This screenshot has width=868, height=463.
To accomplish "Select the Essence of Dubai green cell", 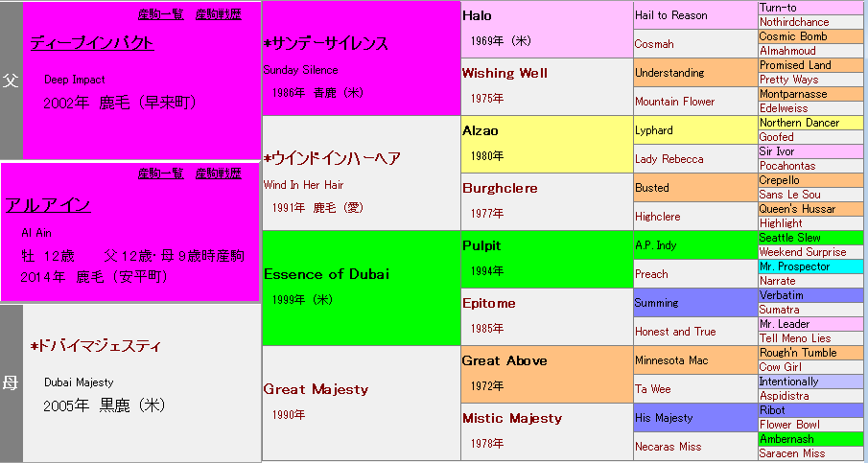I will coord(327,274).
